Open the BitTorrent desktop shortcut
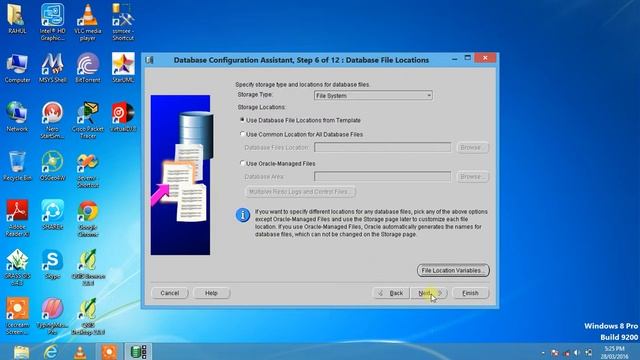Viewport: 640px width, 360px height. pos(87,68)
